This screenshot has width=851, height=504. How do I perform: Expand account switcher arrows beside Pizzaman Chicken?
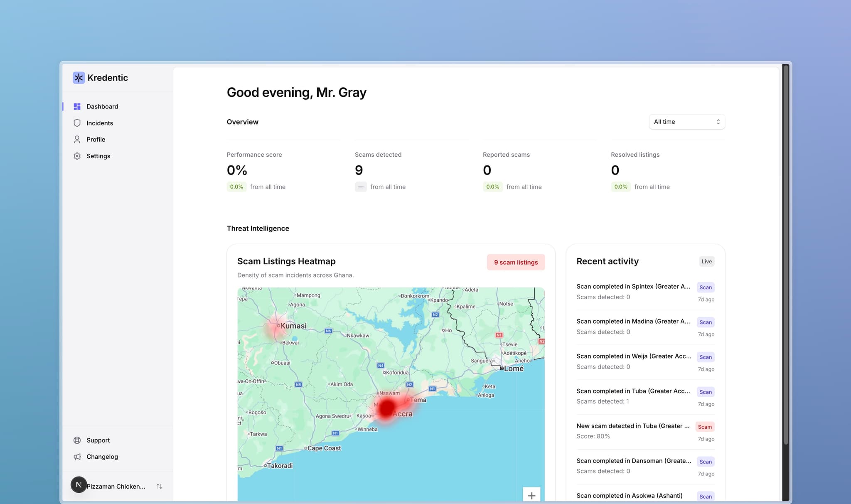coord(159,486)
